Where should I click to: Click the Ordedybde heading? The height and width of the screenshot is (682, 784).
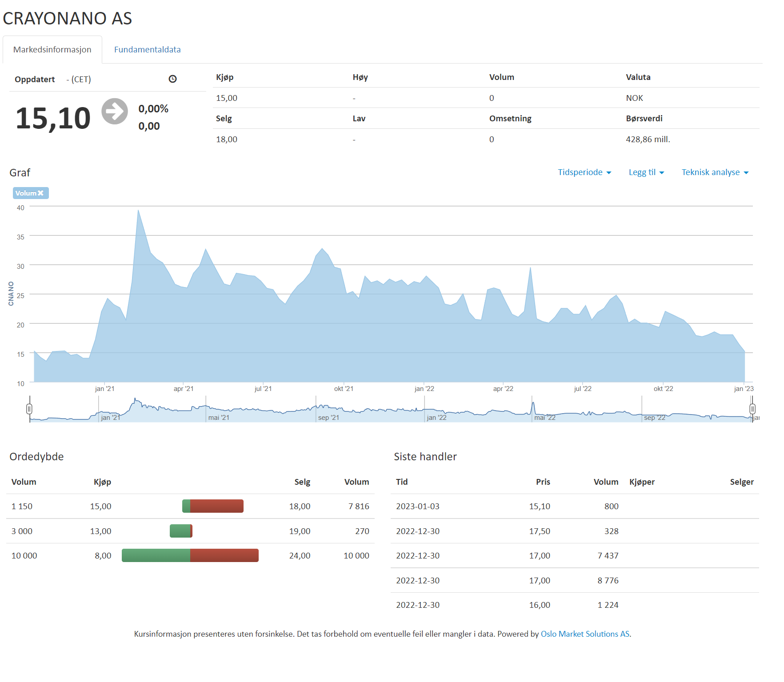pyautogui.click(x=36, y=456)
